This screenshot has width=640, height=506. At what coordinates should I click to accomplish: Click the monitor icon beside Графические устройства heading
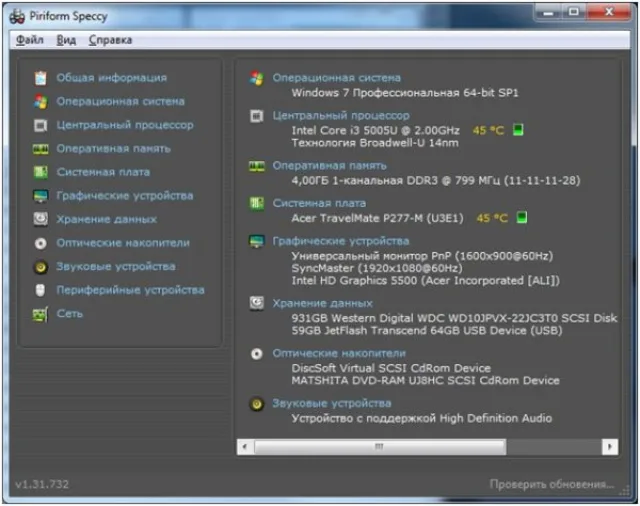[257, 241]
